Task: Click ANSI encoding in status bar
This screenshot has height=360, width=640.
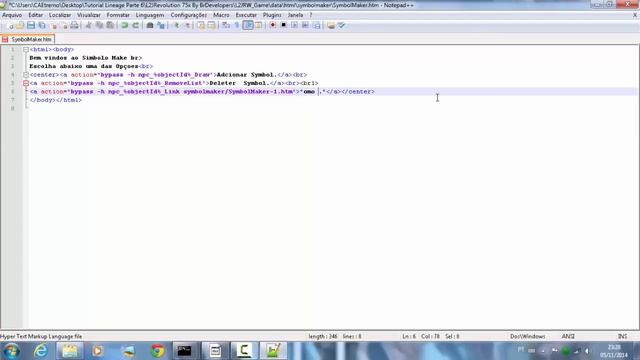Action: tap(568, 336)
